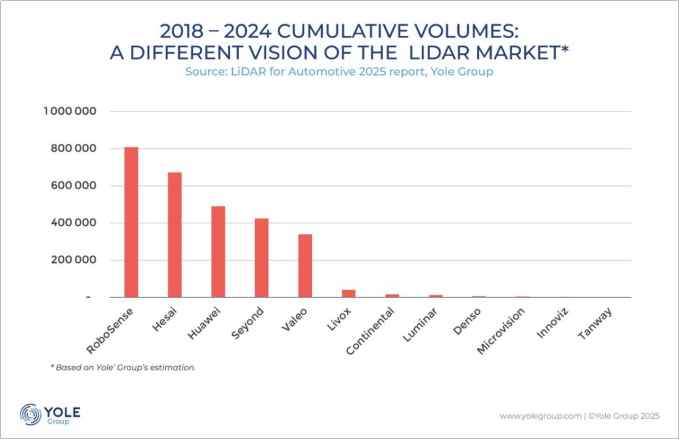Click the Valeo bar
This screenshot has height=440, width=679.
click(305, 266)
